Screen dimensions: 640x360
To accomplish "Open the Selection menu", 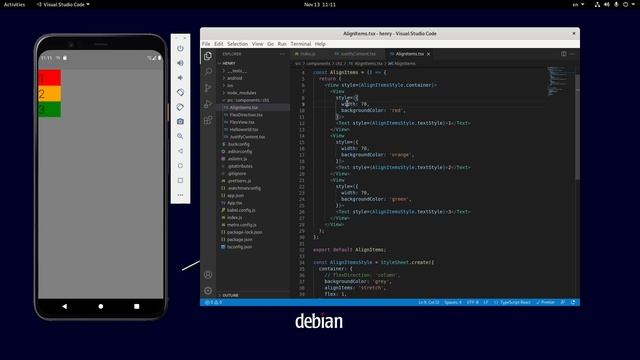I will [x=238, y=44].
